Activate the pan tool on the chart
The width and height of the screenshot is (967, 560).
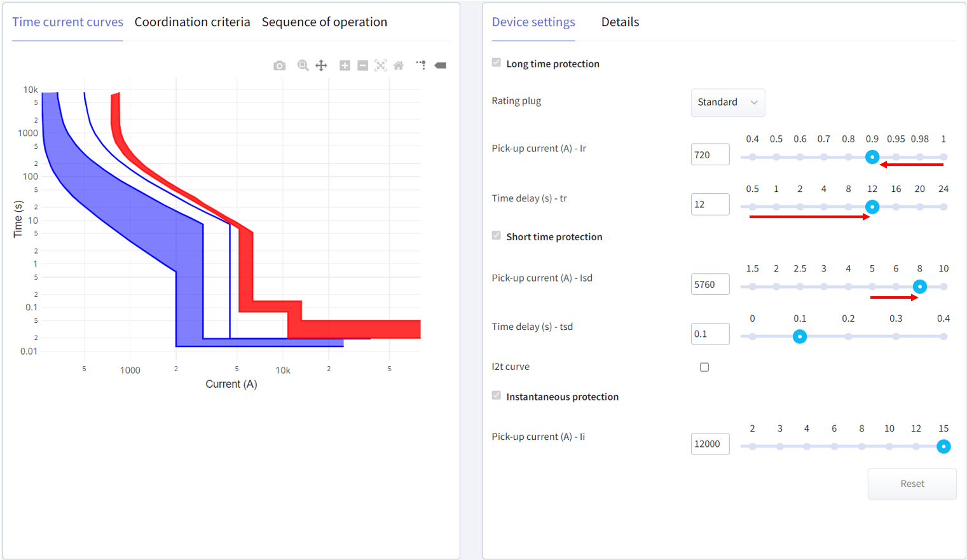pyautogui.click(x=321, y=65)
